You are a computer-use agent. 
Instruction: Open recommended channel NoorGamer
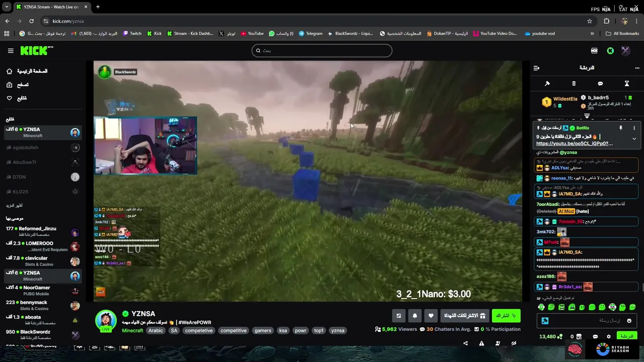[42, 291]
